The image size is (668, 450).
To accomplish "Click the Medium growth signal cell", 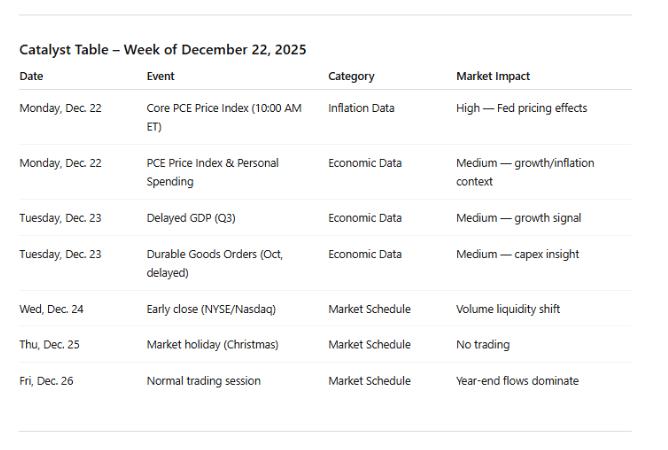I will (518, 218).
